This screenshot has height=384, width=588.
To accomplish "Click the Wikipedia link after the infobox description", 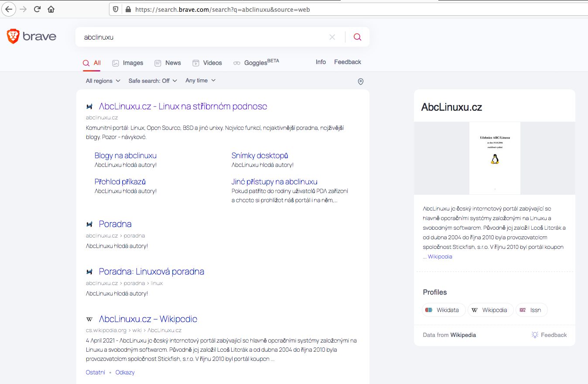I will tap(440, 256).
